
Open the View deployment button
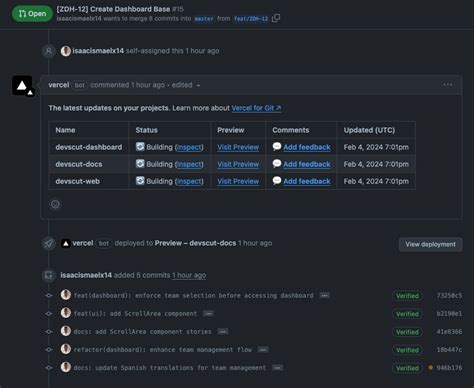430,244
